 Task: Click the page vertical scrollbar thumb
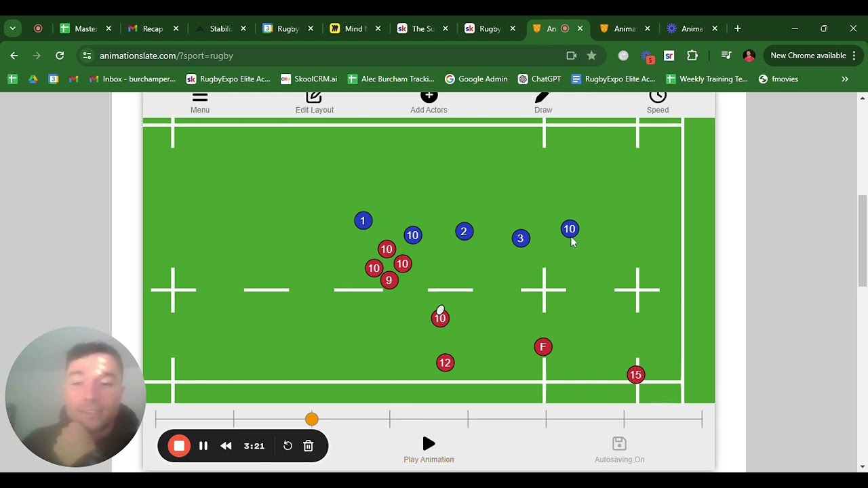(862, 241)
